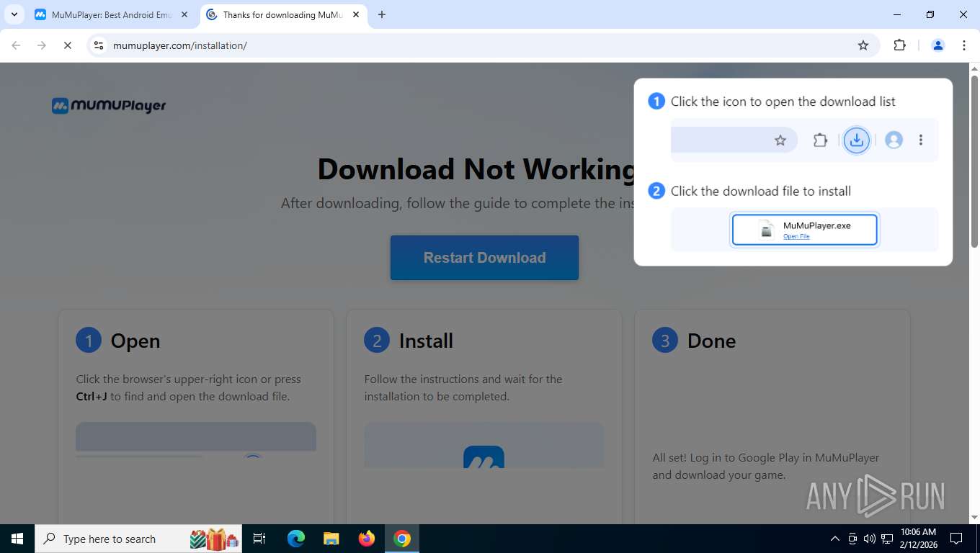
Task: Open the clock showing 10:06 AM
Action: (x=918, y=539)
